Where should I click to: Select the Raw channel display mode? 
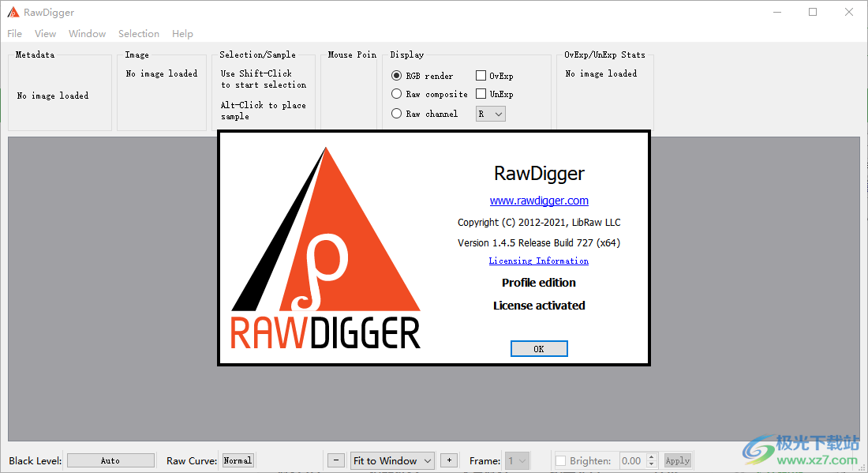(396, 113)
